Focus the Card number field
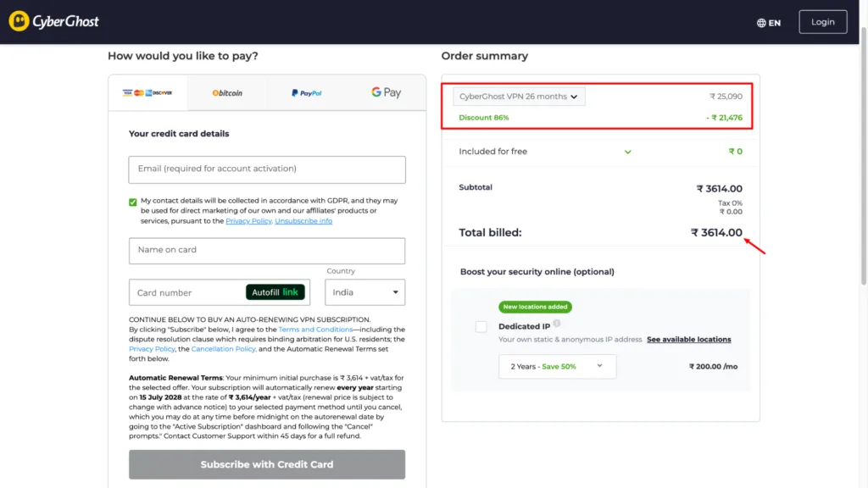 [188, 292]
